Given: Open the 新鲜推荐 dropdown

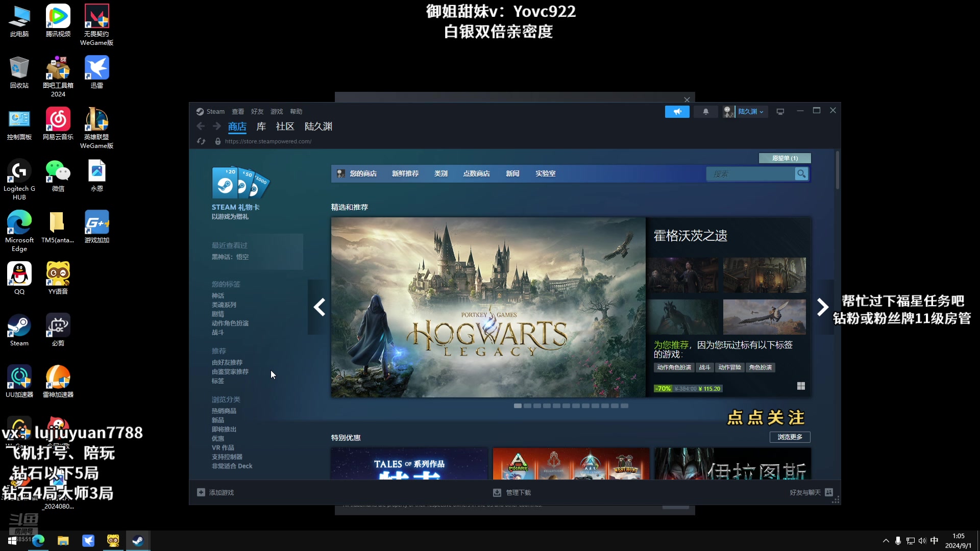Looking at the screenshot, I should tap(405, 174).
